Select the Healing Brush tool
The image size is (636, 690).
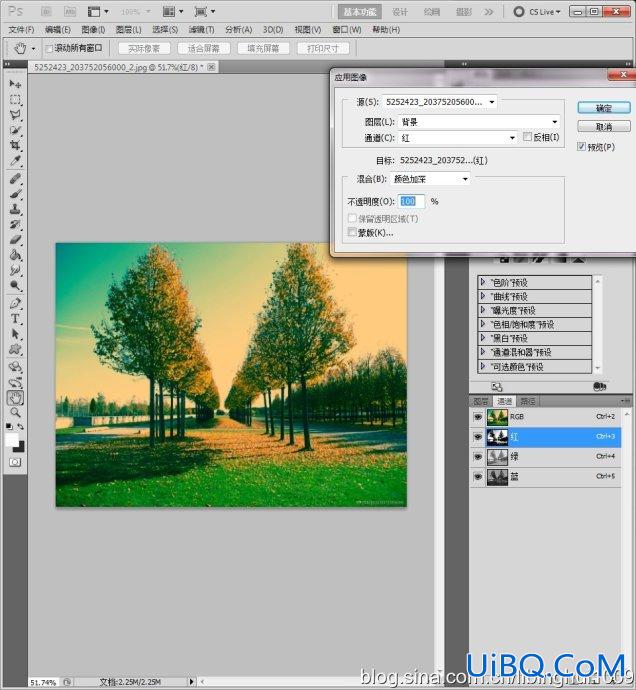[x=15, y=179]
